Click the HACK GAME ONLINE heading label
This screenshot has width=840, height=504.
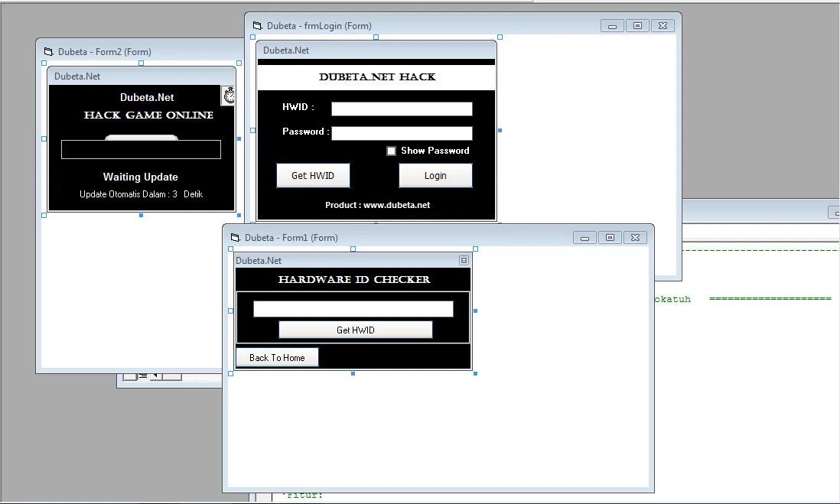point(148,115)
